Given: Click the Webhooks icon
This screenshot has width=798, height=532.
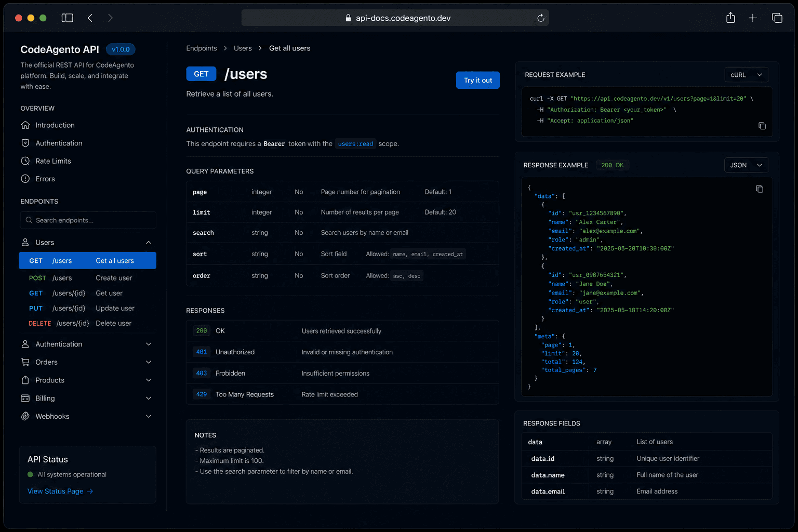Looking at the screenshot, I should pos(25,416).
